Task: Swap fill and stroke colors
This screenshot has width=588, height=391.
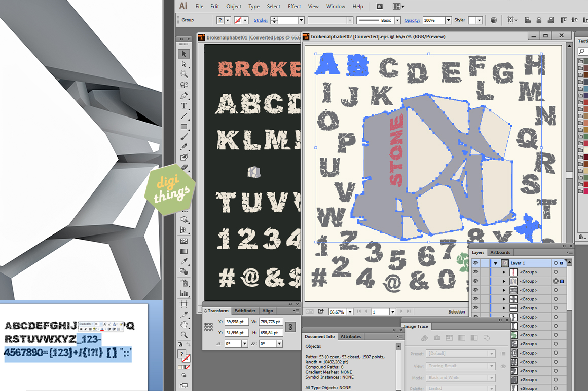Action: click(188, 344)
